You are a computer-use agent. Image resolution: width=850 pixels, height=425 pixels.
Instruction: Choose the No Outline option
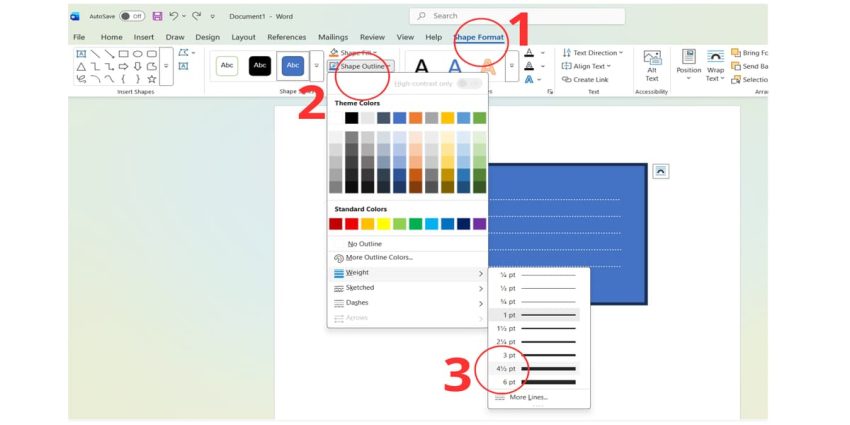click(364, 244)
